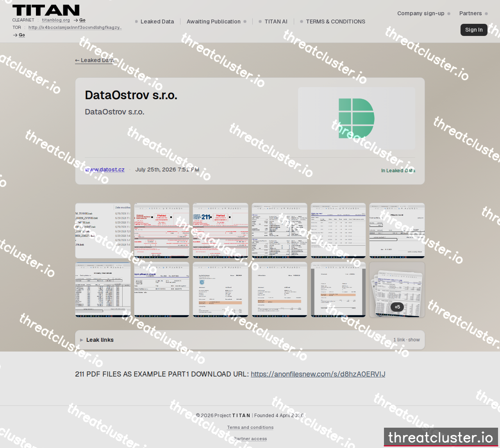Screen dimensions: 500x448
Task: Click the Go link below the TOR address
Action: tap(19, 35)
